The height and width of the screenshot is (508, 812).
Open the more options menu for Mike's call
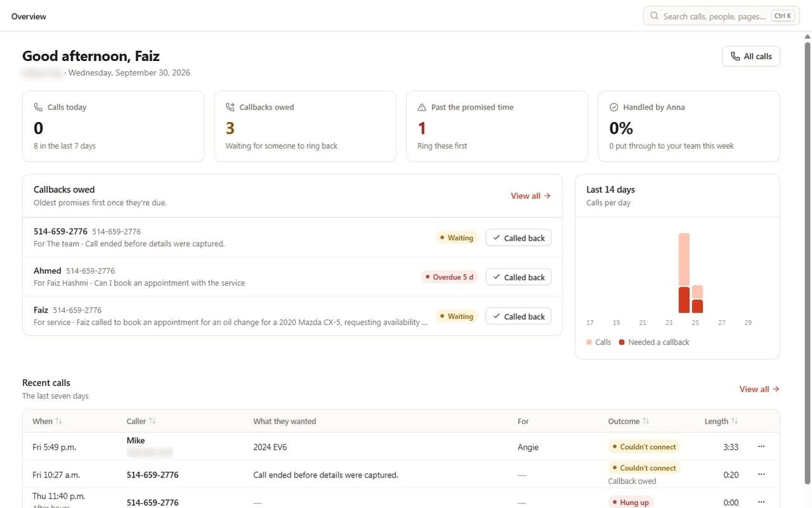pos(761,446)
